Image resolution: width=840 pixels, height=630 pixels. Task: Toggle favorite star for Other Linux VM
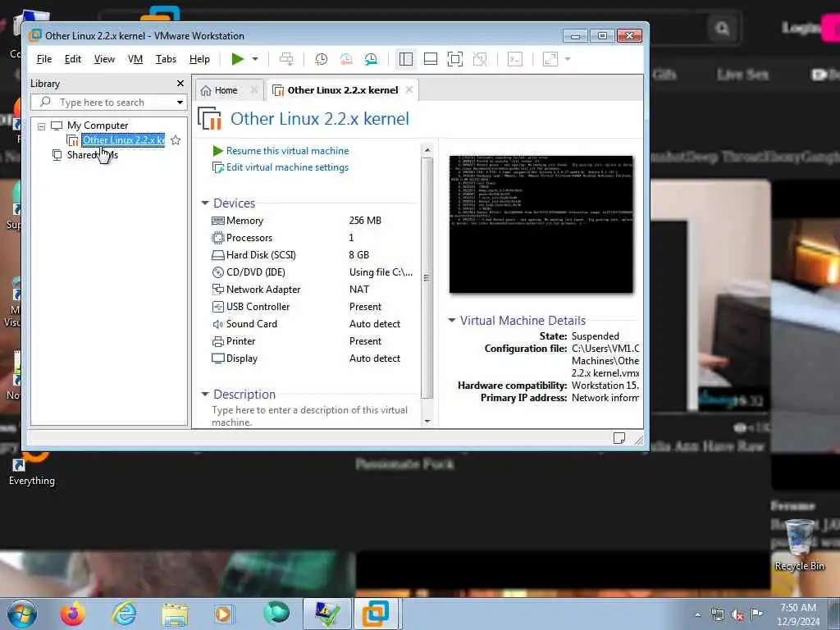click(x=176, y=140)
